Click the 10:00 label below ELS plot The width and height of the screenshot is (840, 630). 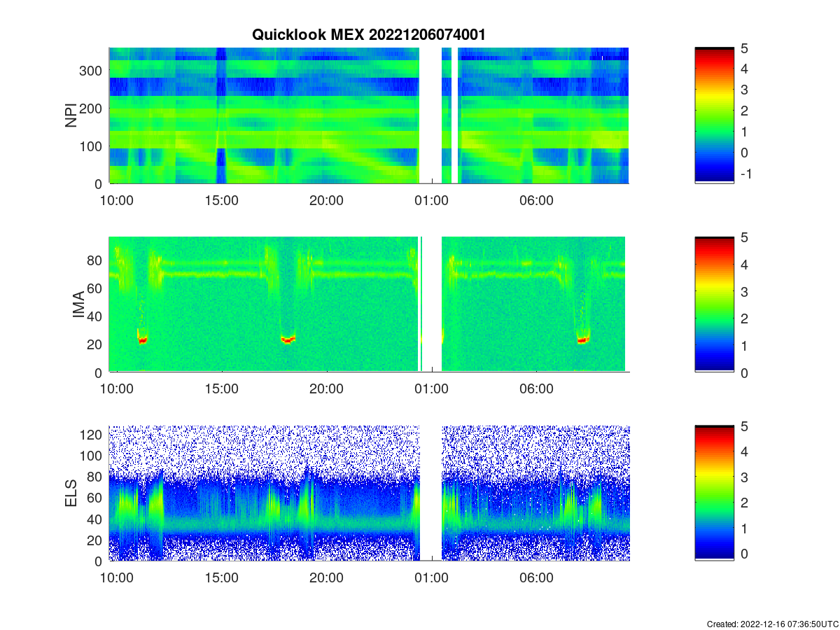tap(117, 578)
